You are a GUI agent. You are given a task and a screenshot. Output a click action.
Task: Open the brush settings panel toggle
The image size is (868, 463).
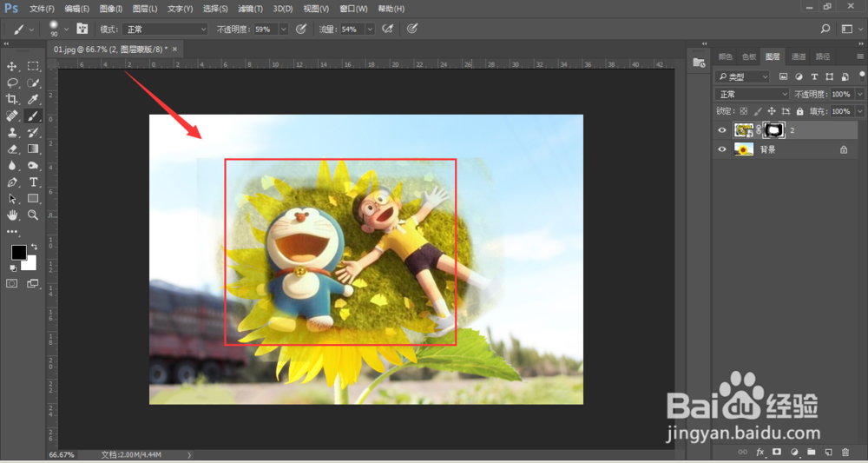(82, 29)
